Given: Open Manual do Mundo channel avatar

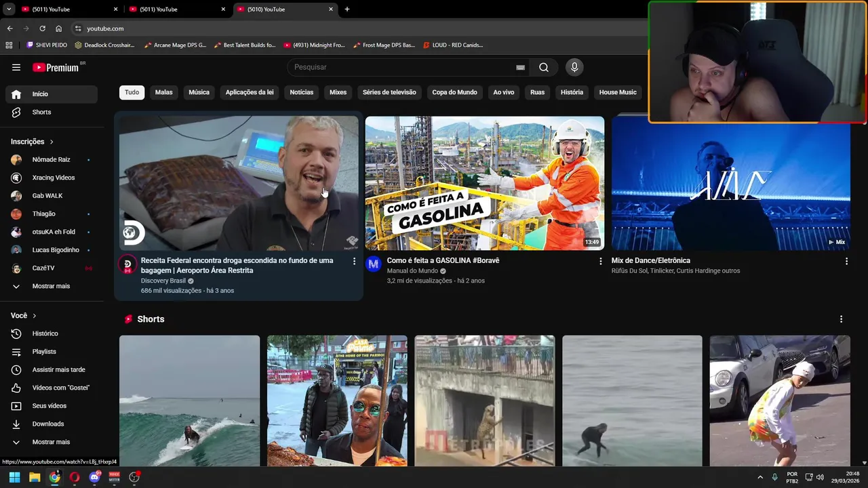Looking at the screenshot, I should point(374,264).
